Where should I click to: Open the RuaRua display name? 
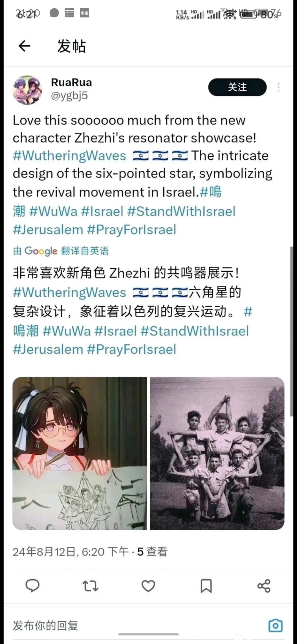pyautogui.click(x=71, y=82)
